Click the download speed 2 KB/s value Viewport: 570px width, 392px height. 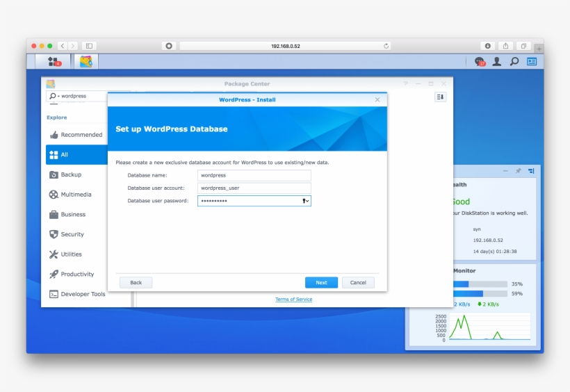(488, 304)
